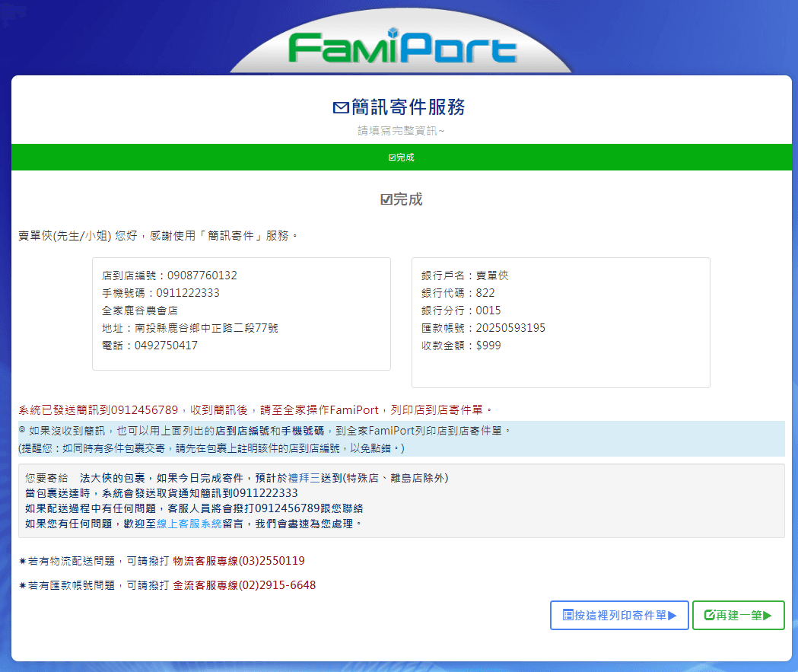Click the 禮拜三 delivery day text
Screen dimensions: 798x672
(304, 478)
